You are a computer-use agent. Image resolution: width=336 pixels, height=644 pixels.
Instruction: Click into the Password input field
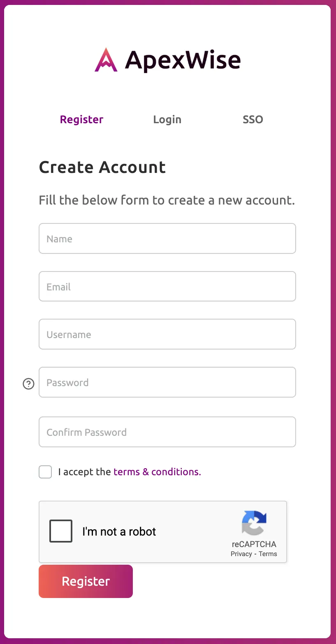point(167,382)
